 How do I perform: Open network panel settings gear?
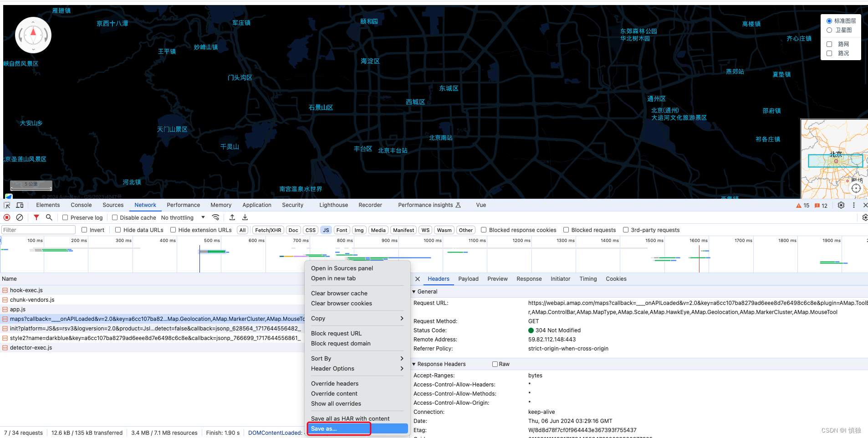tap(865, 217)
